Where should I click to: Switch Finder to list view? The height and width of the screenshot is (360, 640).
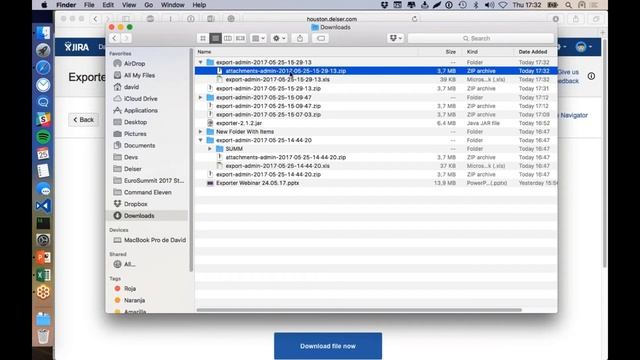tap(216, 38)
